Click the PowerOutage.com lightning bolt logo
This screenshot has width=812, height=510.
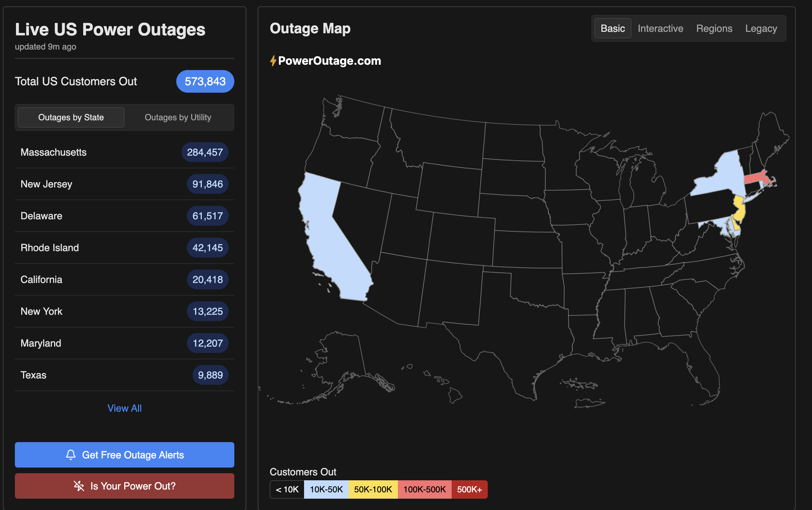pos(273,60)
